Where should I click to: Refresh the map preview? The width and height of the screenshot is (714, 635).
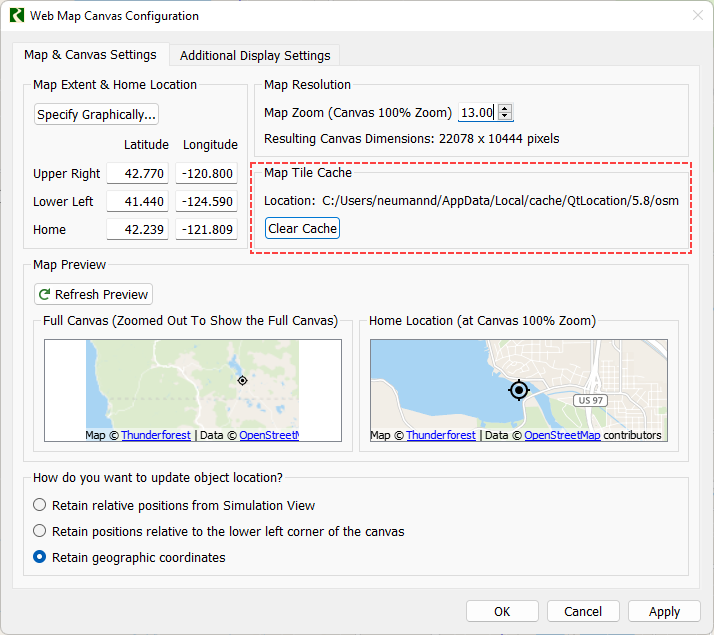93,294
